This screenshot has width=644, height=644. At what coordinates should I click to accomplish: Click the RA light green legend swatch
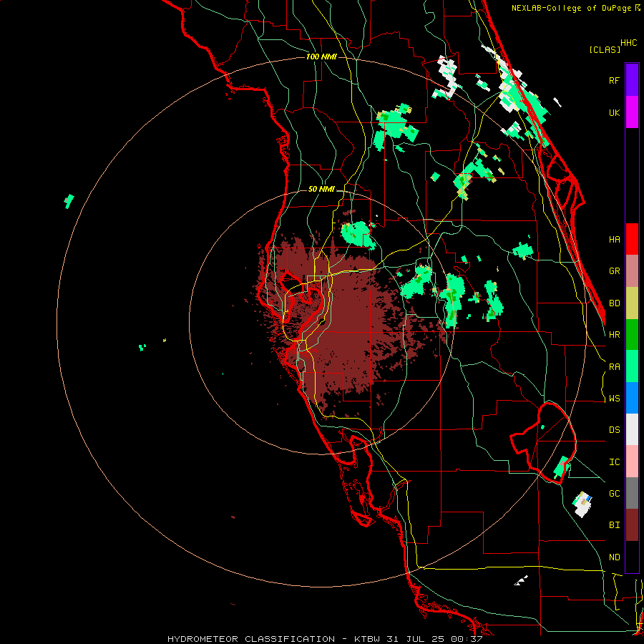[x=632, y=366]
